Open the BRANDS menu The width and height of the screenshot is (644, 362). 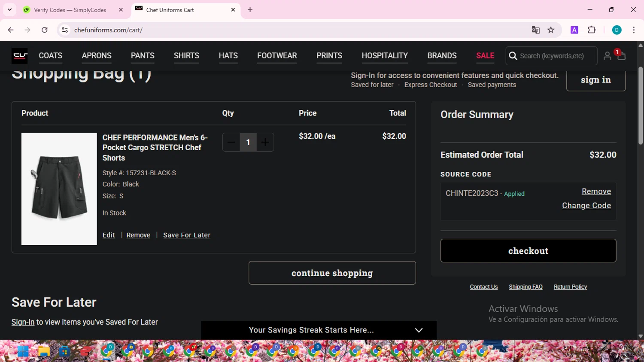[x=442, y=56]
